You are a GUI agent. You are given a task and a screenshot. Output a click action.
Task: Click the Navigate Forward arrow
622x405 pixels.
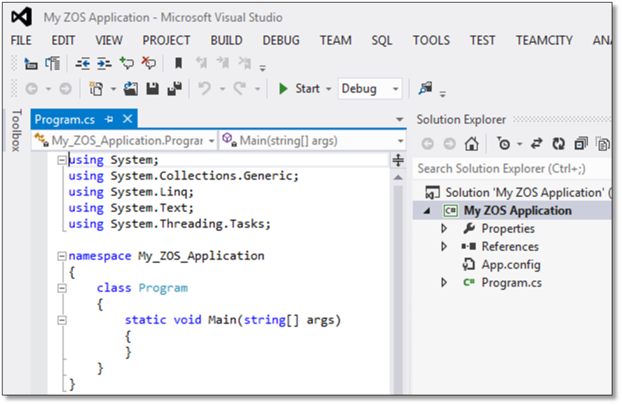coord(65,89)
